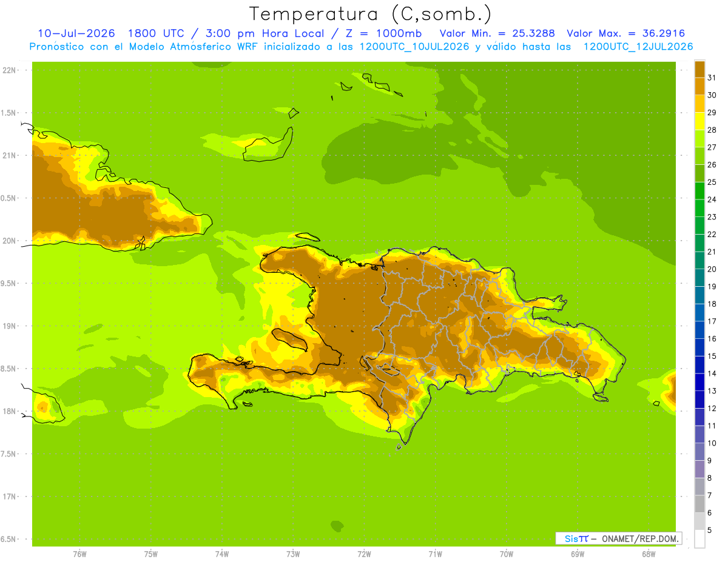
Task: Click colorbar scale label "22"
Action: coord(712,234)
